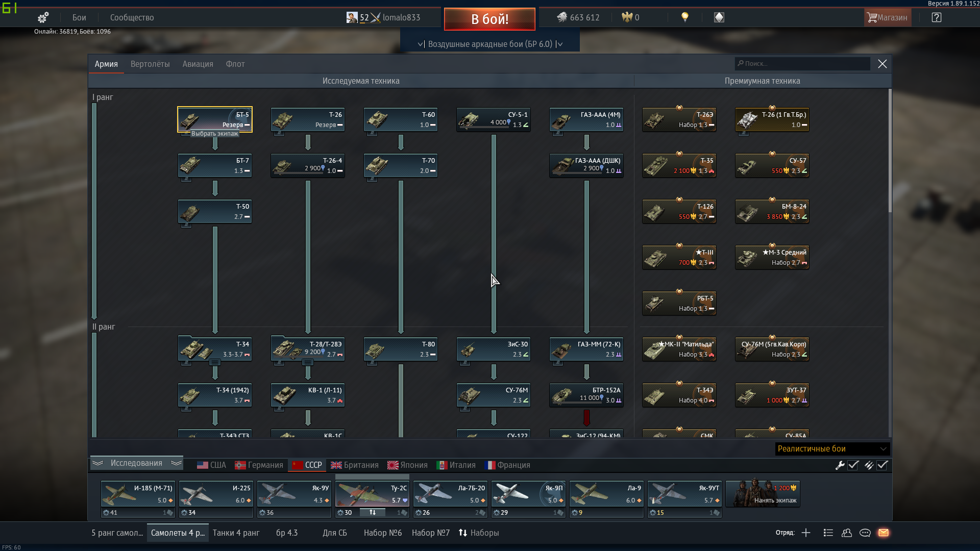Open the Сообщество menu
The width and height of the screenshot is (980, 551).
coord(132,17)
